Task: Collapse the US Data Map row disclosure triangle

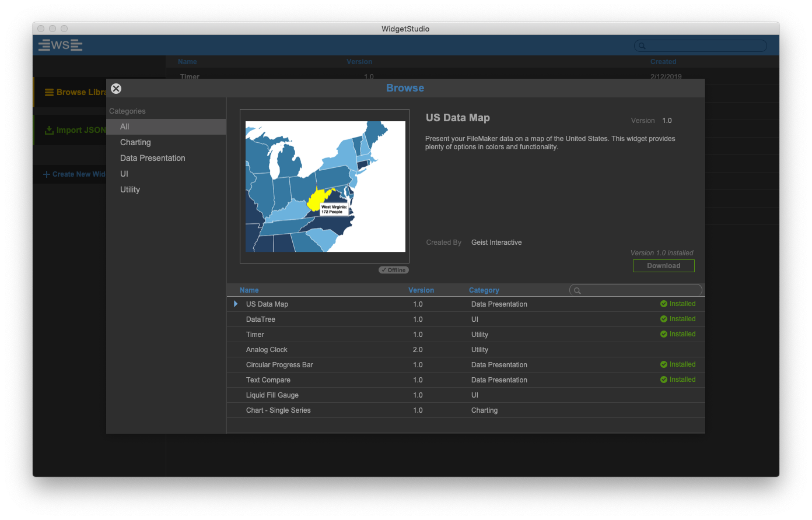Action: (236, 304)
